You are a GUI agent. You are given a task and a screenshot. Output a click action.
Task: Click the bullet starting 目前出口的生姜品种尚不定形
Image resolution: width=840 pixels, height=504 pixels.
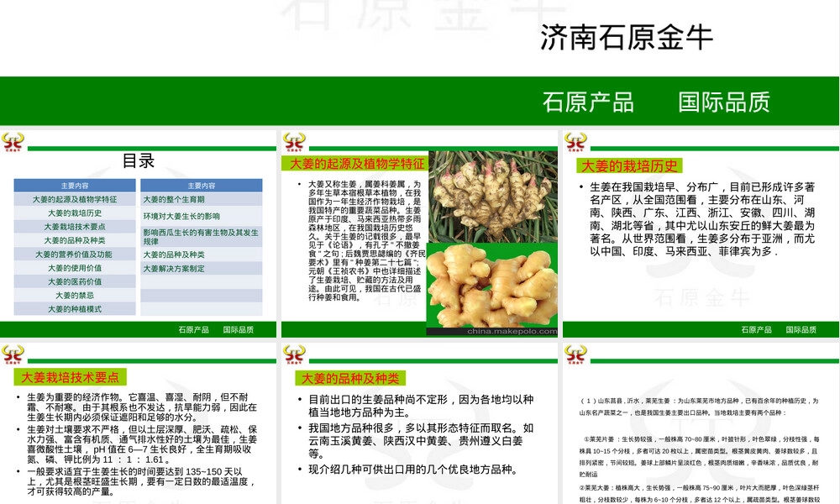(421, 406)
